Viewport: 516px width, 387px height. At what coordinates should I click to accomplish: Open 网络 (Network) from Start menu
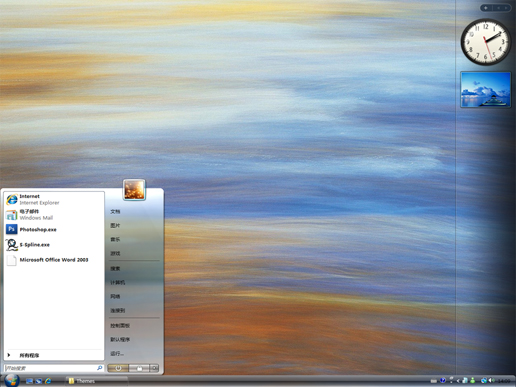coord(115,297)
